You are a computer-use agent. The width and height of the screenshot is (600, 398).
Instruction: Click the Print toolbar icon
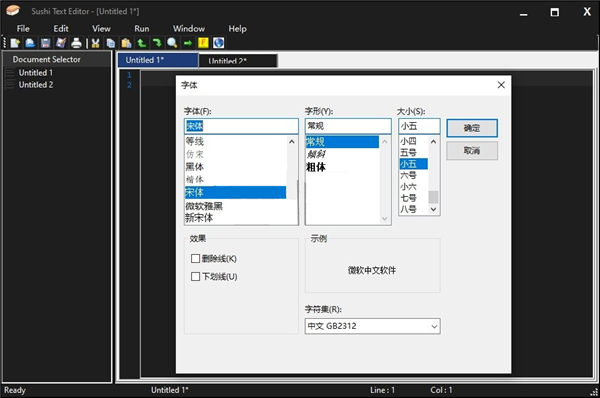tap(76, 43)
